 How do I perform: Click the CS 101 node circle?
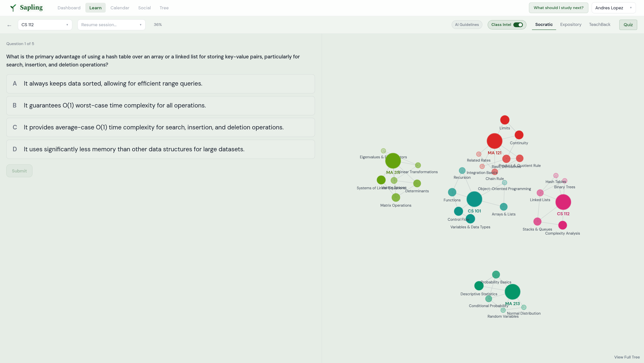(474, 199)
